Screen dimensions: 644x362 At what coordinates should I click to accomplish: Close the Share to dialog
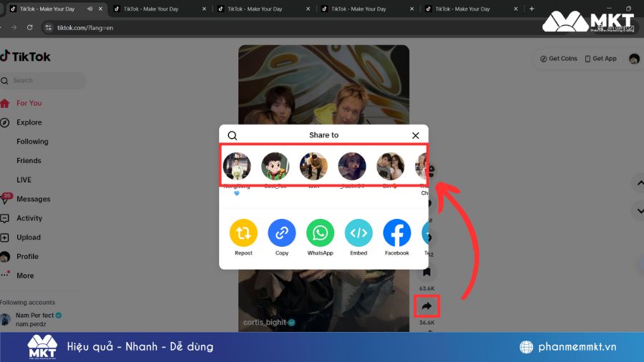(x=416, y=135)
